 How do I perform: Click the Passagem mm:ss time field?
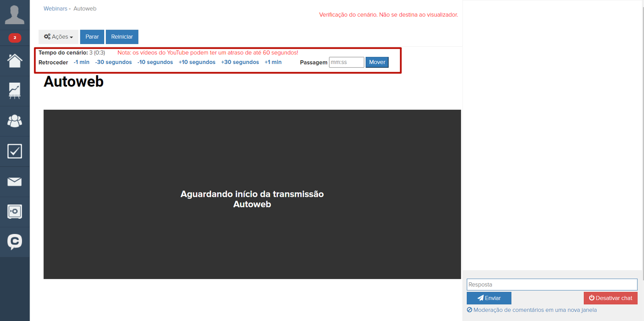(x=346, y=62)
